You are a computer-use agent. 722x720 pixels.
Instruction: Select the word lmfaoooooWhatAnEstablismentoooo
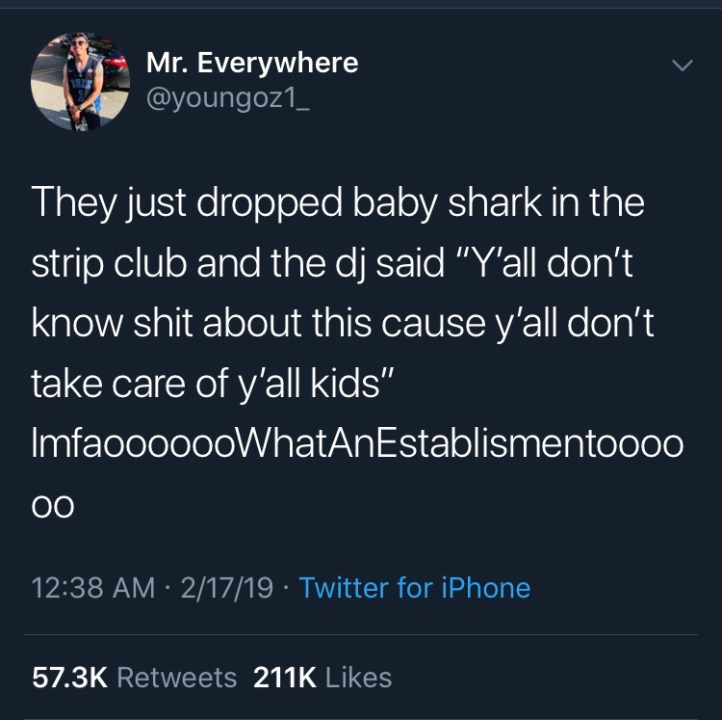(357, 445)
